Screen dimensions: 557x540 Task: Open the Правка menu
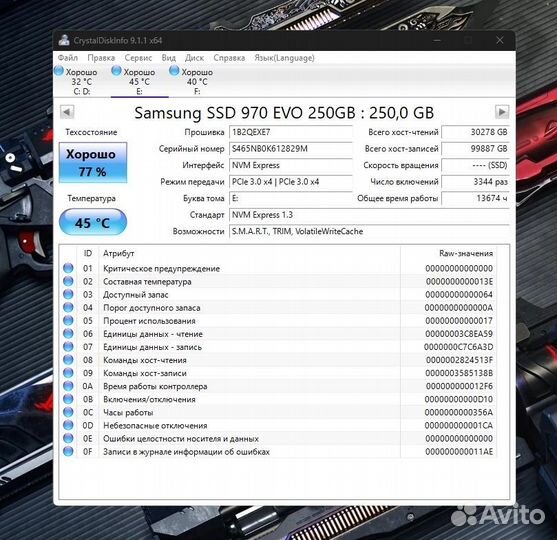[101, 58]
